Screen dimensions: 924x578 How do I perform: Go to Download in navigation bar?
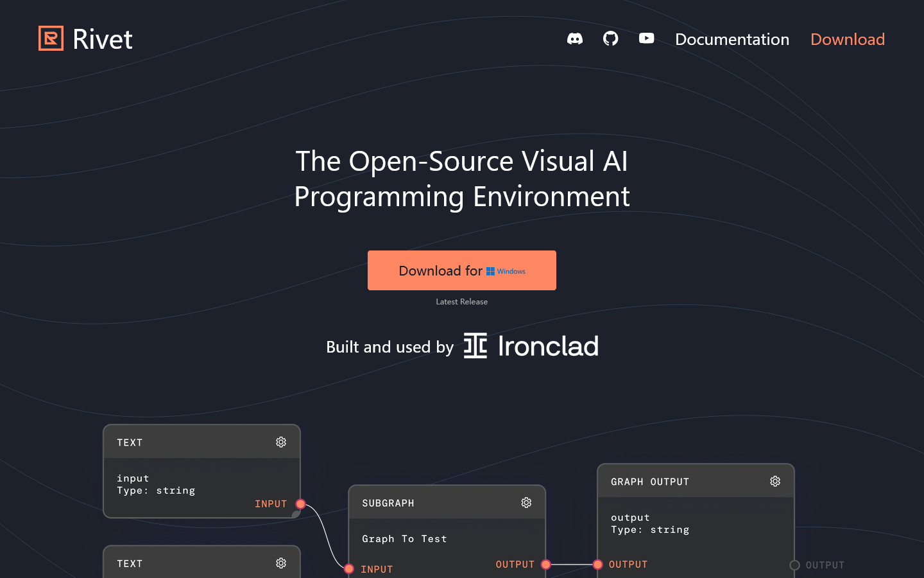point(848,39)
